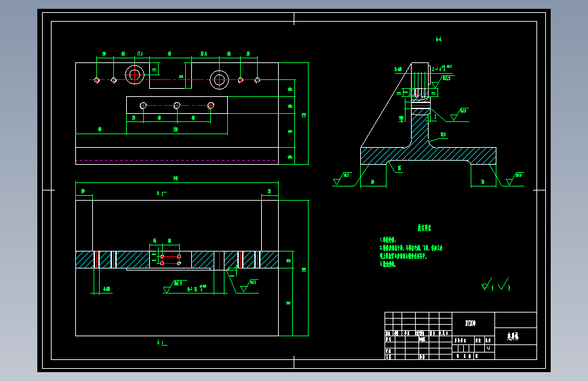Image resolution: width=588 pixels, height=381 pixels.
Task: Click the rightmost hole of the three-hole row
Action: (211, 106)
